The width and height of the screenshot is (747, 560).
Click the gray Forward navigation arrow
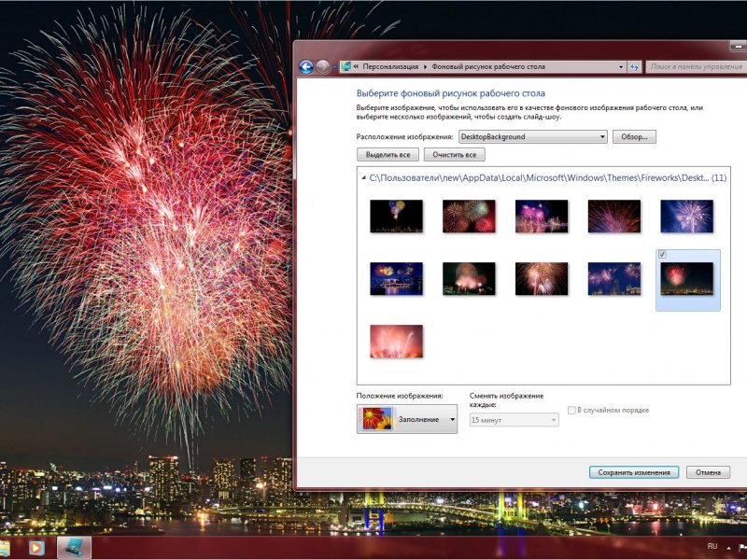(x=323, y=67)
